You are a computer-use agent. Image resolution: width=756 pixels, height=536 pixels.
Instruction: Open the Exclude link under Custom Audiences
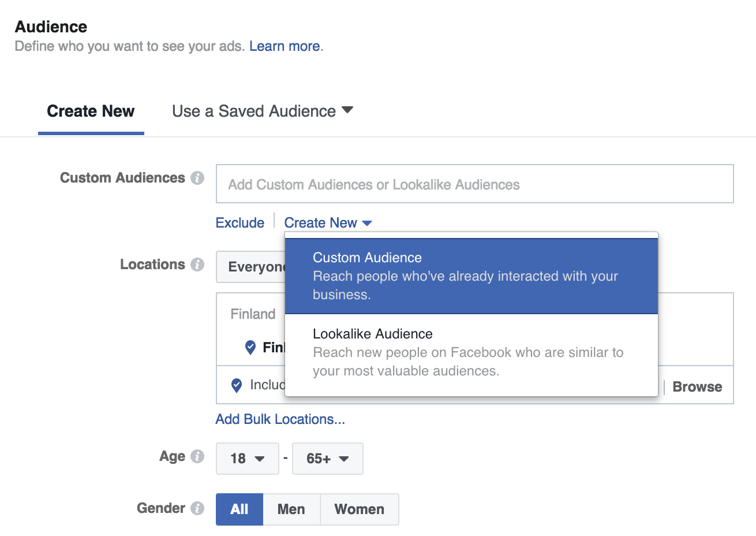(x=240, y=223)
